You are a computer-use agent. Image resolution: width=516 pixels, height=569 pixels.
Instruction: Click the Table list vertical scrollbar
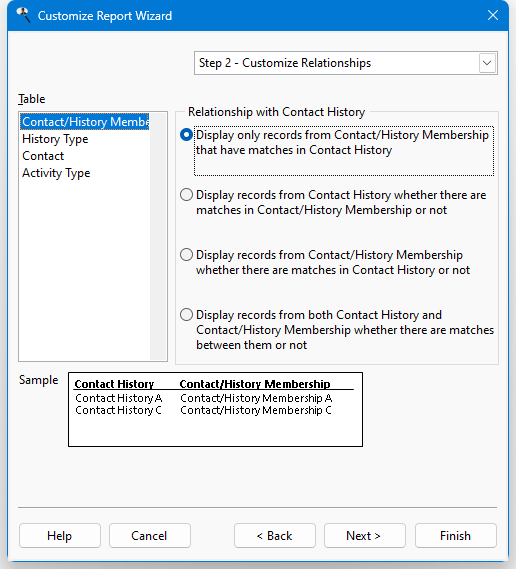click(158, 236)
